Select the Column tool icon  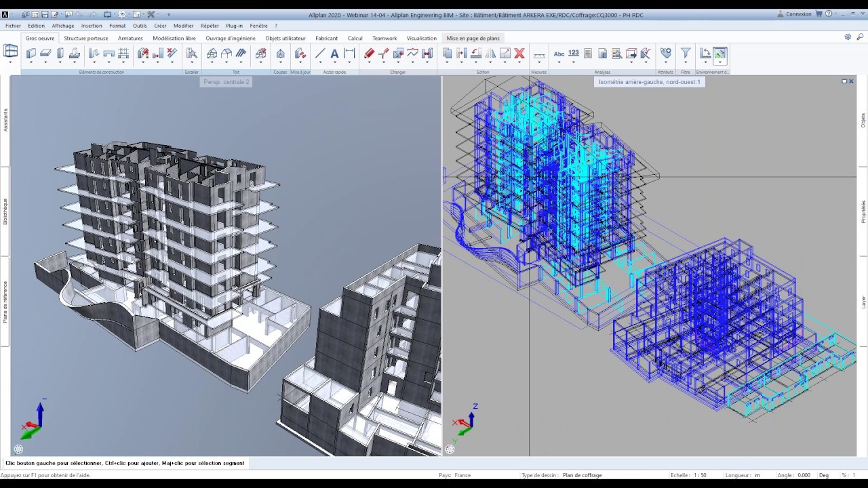60,54
